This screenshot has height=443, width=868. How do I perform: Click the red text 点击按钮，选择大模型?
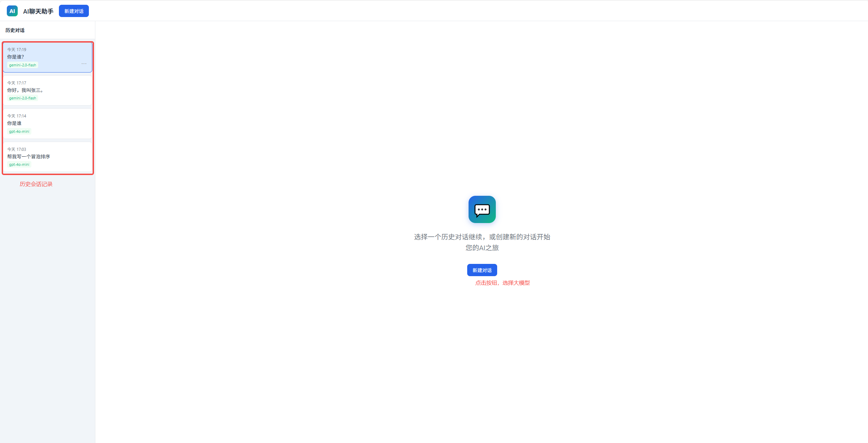click(x=502, y=283)
